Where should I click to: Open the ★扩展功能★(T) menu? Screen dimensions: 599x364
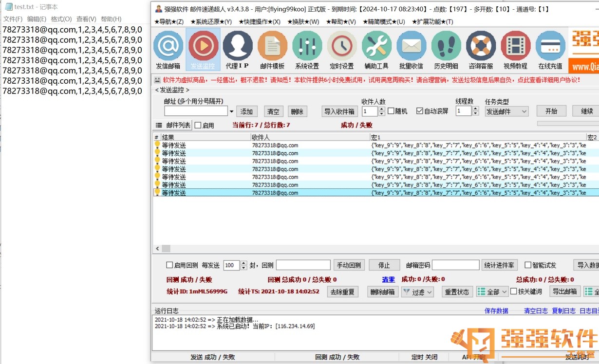(x=432, y=22)
